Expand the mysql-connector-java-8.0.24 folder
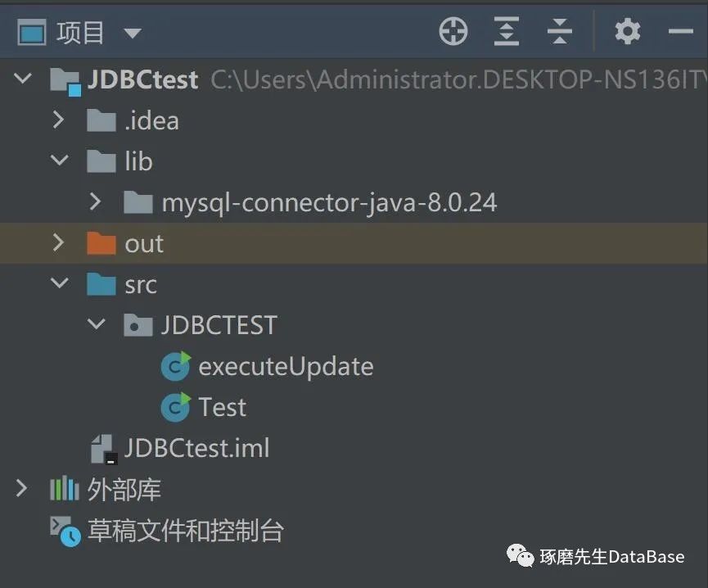 click(x=95, y=201)
